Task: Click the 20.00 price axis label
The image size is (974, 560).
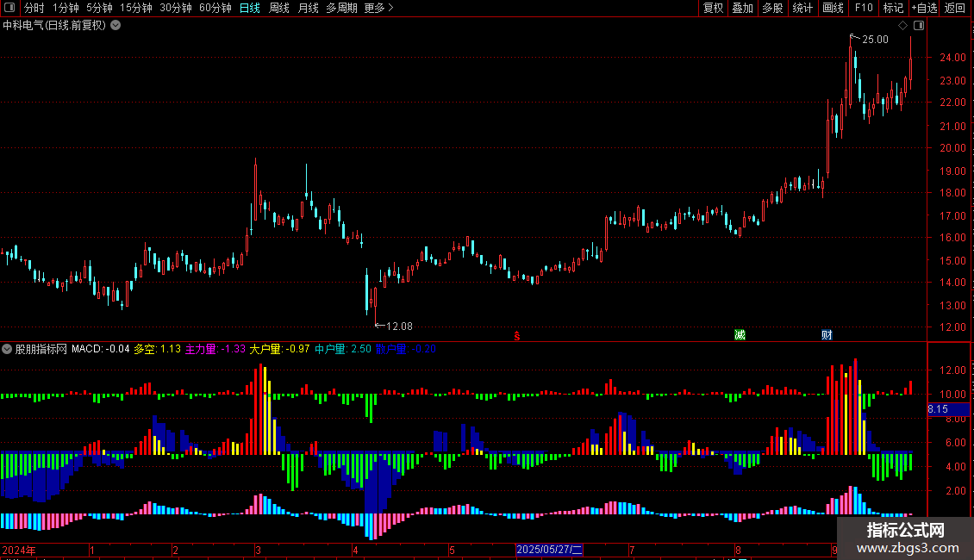Action: 952,148
